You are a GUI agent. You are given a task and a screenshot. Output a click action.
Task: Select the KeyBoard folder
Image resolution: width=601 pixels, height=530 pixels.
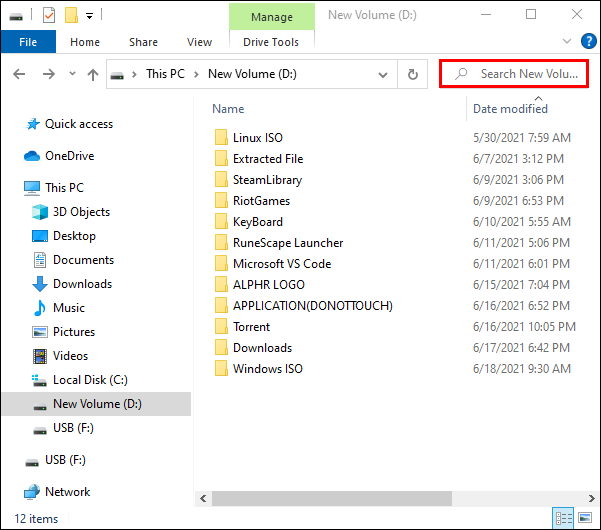click(x=258, y=222)
